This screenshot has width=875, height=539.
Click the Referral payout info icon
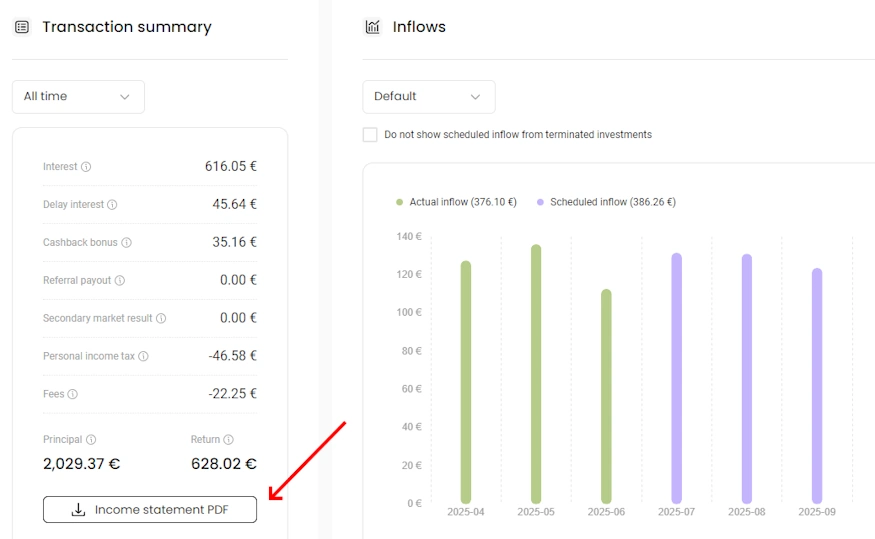[x=120, y=281]
